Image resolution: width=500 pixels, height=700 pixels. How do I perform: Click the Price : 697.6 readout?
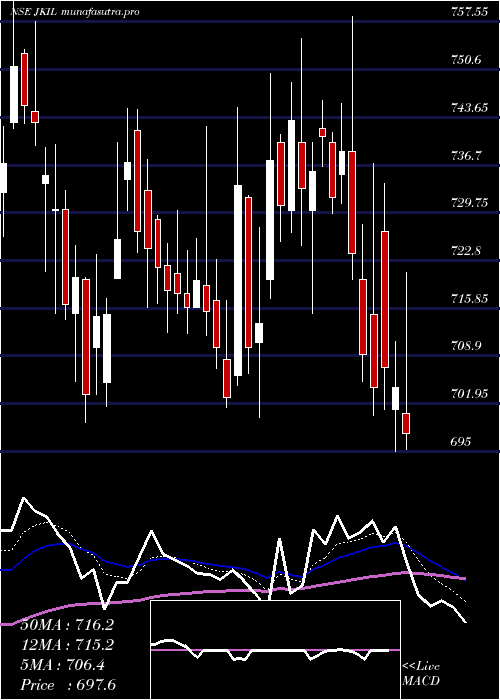(68, 685)
